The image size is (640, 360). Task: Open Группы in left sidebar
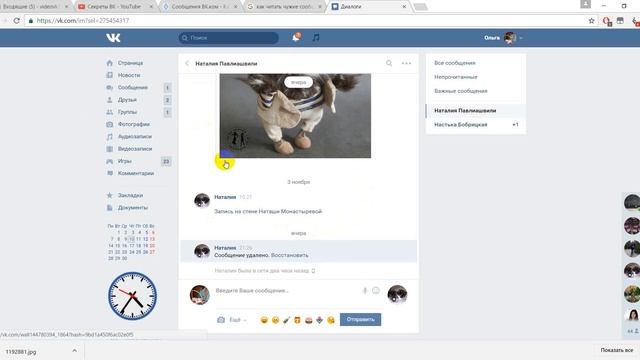tap(127, 112)
